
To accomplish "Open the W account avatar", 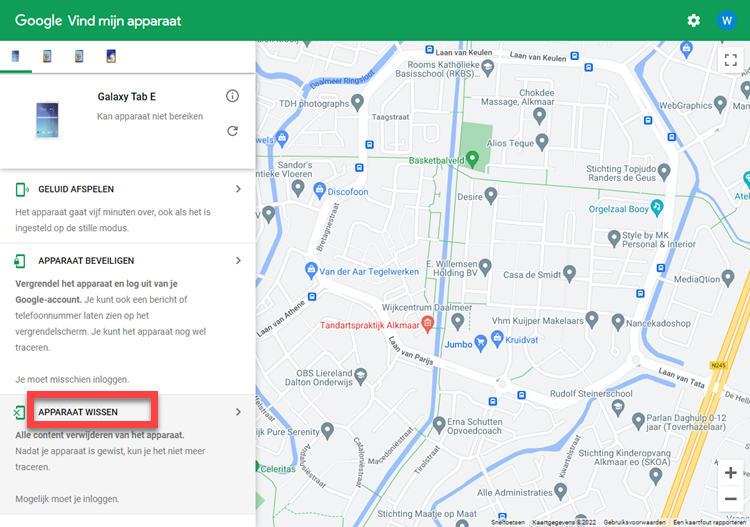I will point(727,21).
